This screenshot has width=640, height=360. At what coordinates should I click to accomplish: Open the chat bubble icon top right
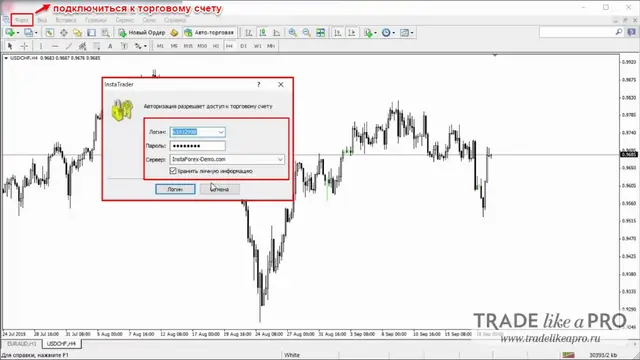631,32
